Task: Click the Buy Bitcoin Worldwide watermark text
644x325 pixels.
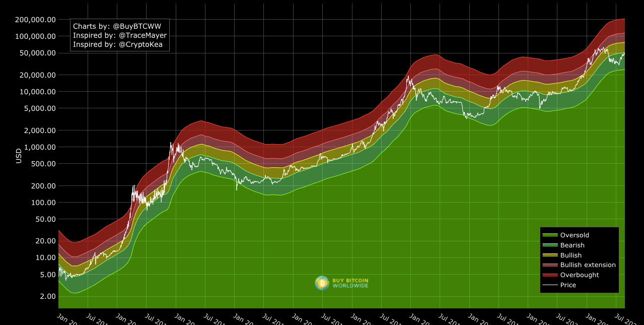Action: 350,283
